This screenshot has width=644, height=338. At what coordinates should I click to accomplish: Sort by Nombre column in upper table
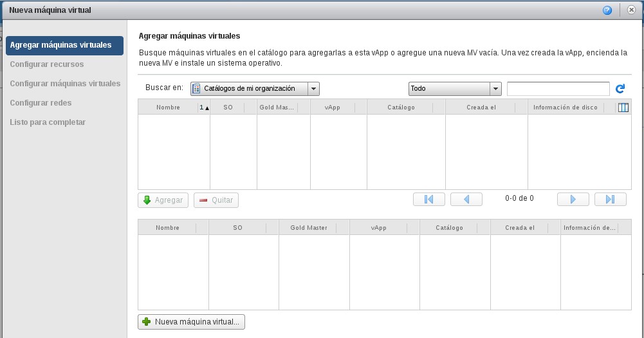pyautogui.click(x=168, y=108)
